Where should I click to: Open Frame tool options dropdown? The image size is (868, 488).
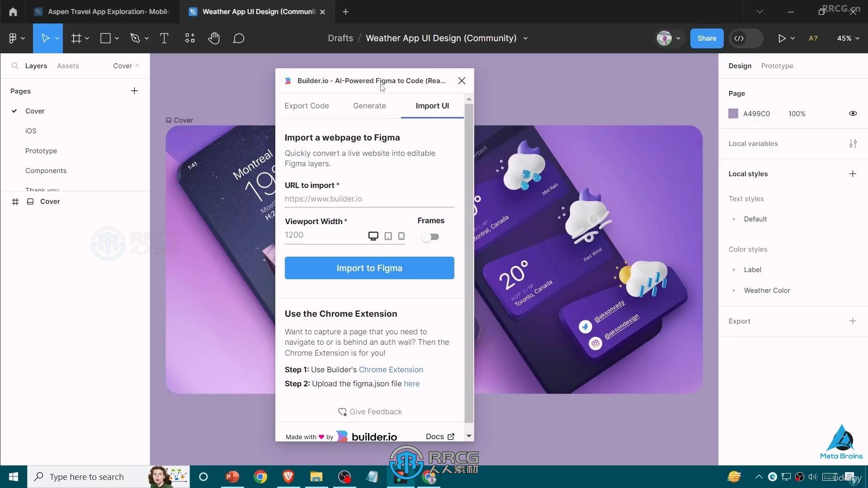87,38
